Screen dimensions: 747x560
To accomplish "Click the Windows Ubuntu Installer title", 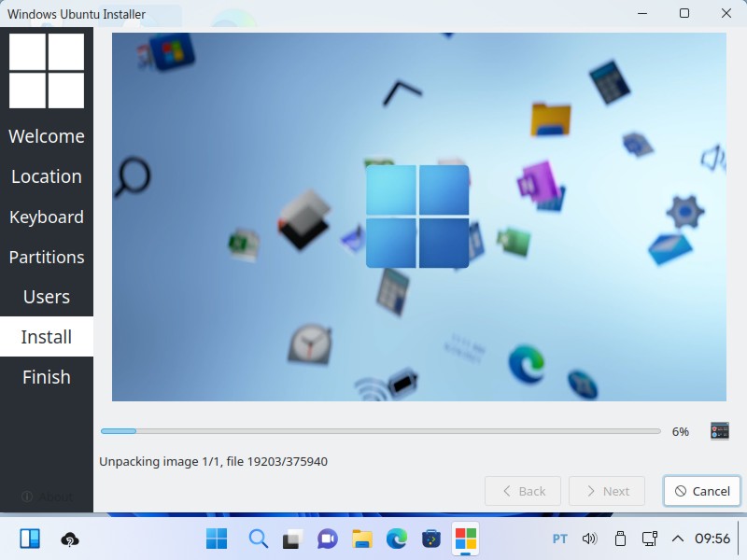I will click(77, 14).
